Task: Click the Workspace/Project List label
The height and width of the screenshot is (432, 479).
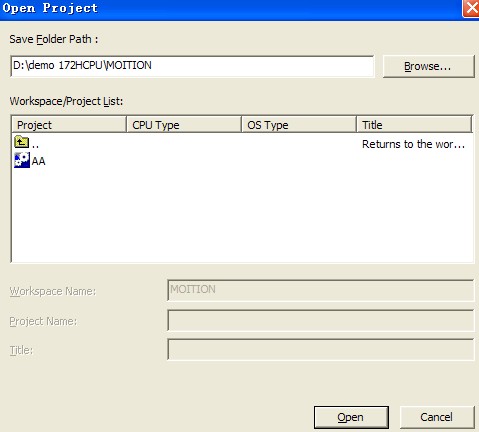Action: [66, 101]
